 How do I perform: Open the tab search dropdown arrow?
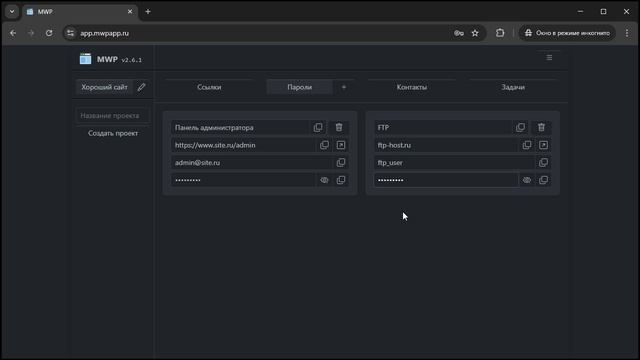coord(12,11)
